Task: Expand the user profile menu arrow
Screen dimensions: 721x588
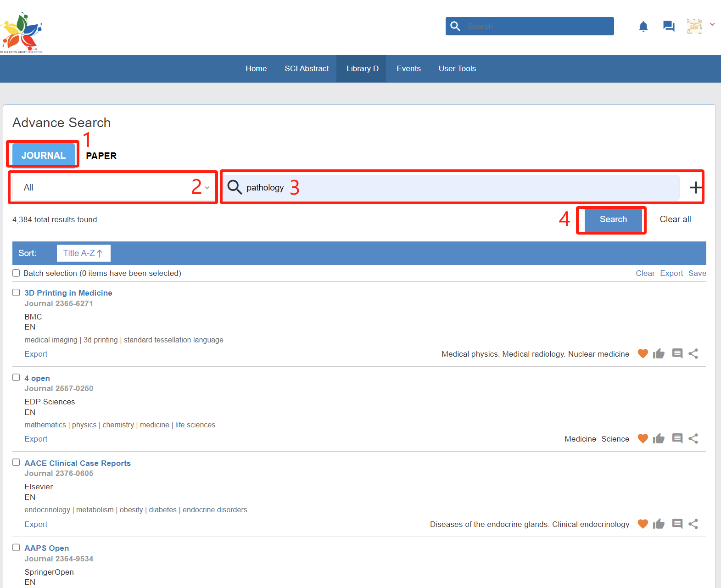Action: point(712,24)
